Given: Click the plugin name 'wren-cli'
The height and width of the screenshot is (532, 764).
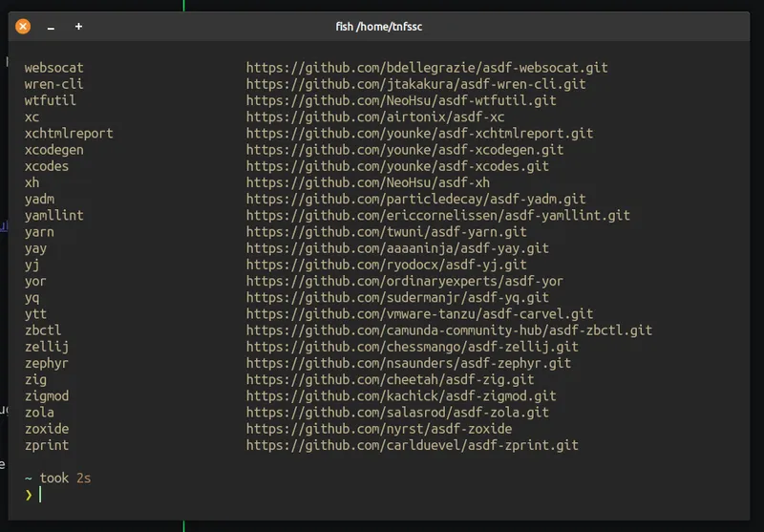Looking at the screenshot, I should (54, 84).
